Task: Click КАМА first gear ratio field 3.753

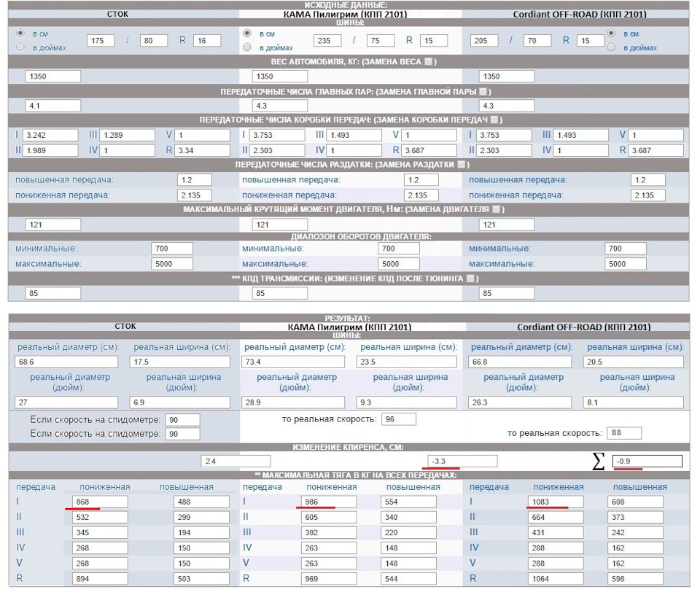Action: click(x=277, y=135)
